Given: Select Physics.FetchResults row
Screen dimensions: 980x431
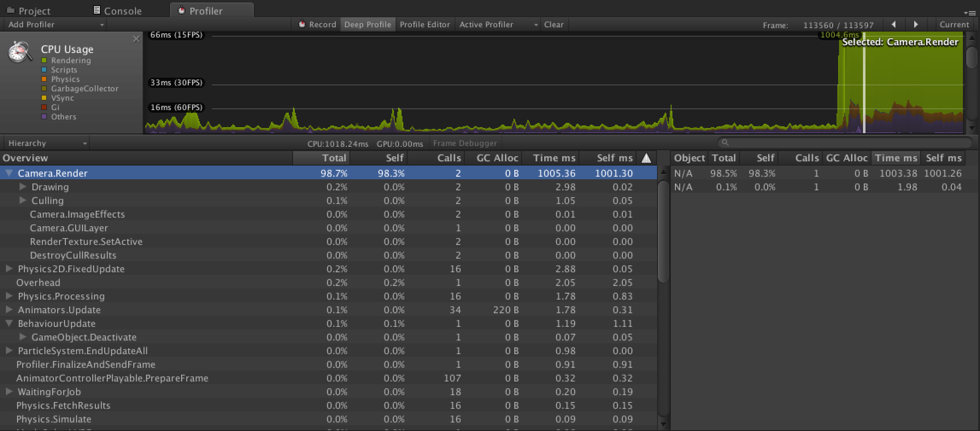Looking at the screenshot, I should tap(328, 405).
